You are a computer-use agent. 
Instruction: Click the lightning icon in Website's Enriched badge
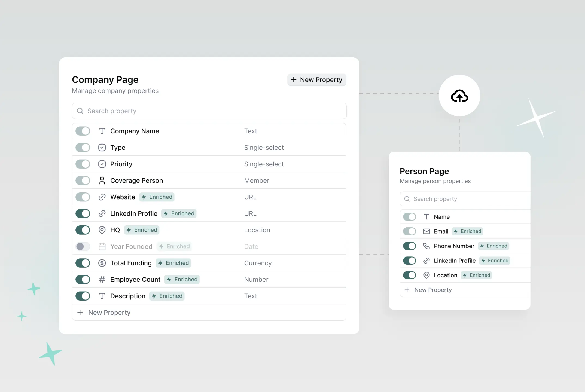click(x=144, y=197)
